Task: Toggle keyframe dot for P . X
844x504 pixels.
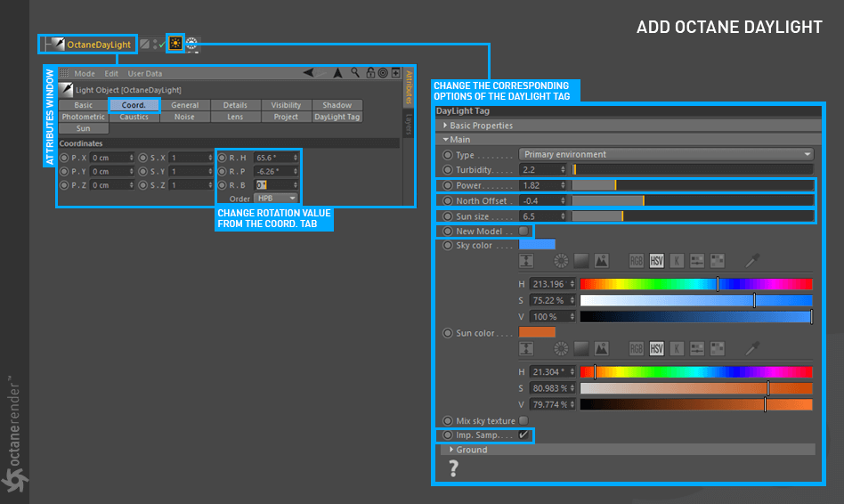Action: [64, 158]
